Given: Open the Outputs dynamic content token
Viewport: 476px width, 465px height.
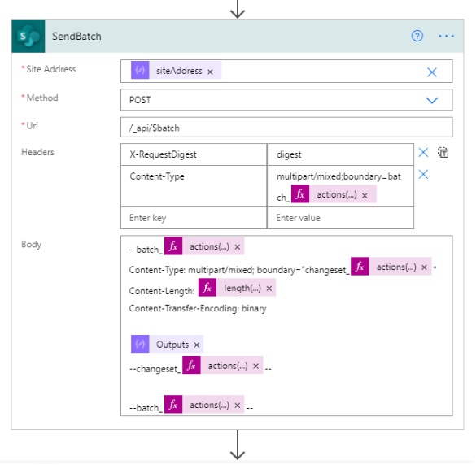Looking at the screenshot, I should pyautogui.click(x=172, y=345).
